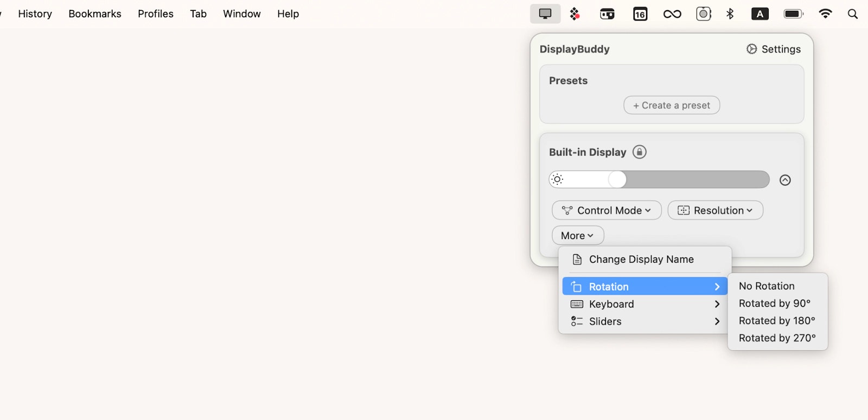Click the Dropbox-style menu bar icon
The image size is (868, 420).
(575, 14)
